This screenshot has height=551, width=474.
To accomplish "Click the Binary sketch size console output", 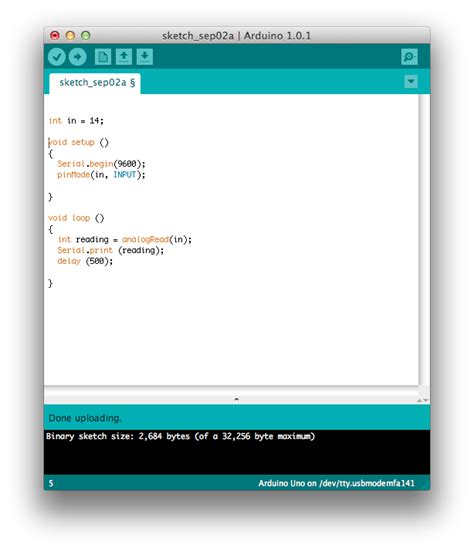I will point(180,436).
